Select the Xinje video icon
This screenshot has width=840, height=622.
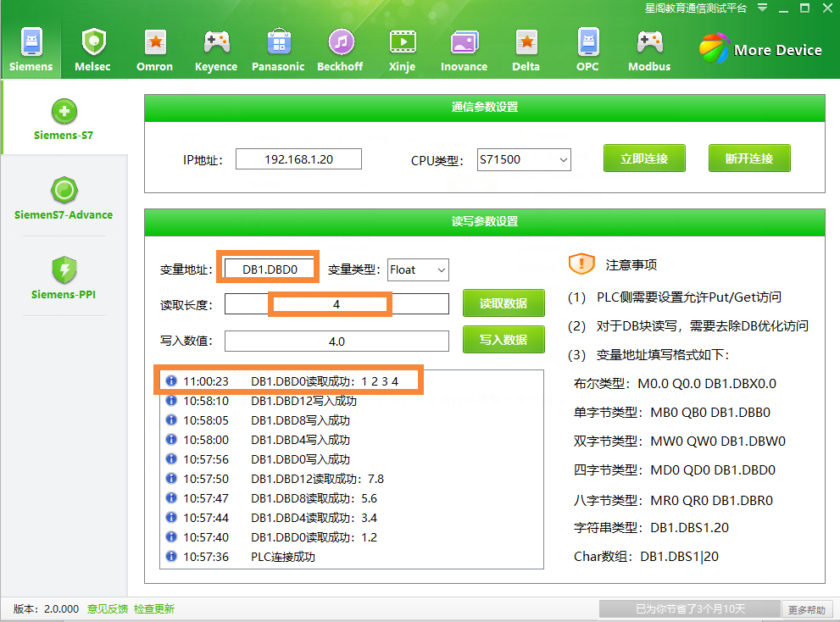403,42
